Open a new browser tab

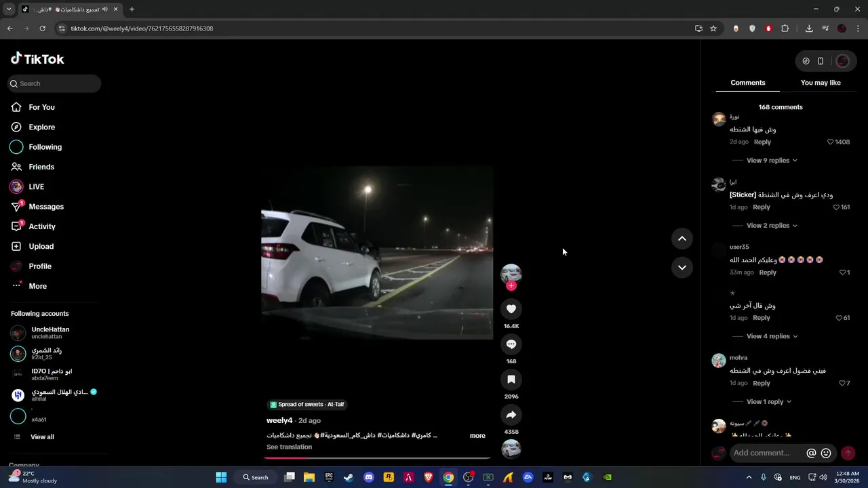[x=132, y=9]
